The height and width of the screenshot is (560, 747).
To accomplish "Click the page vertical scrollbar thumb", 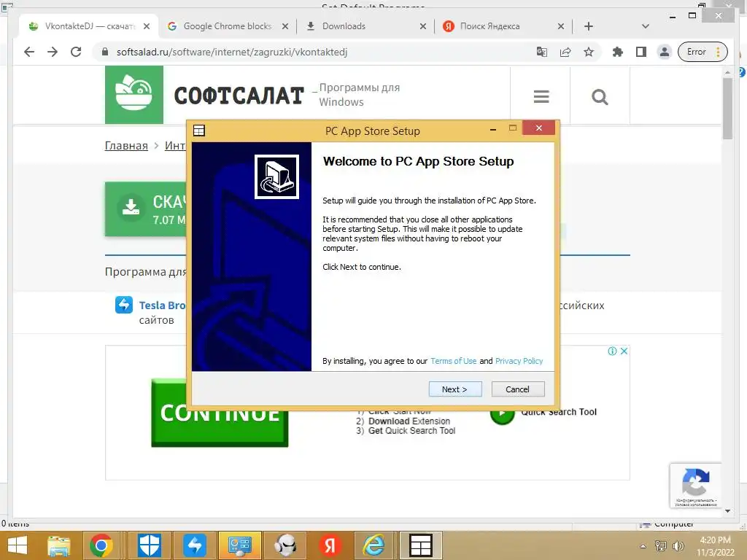I will coord(727,109).
